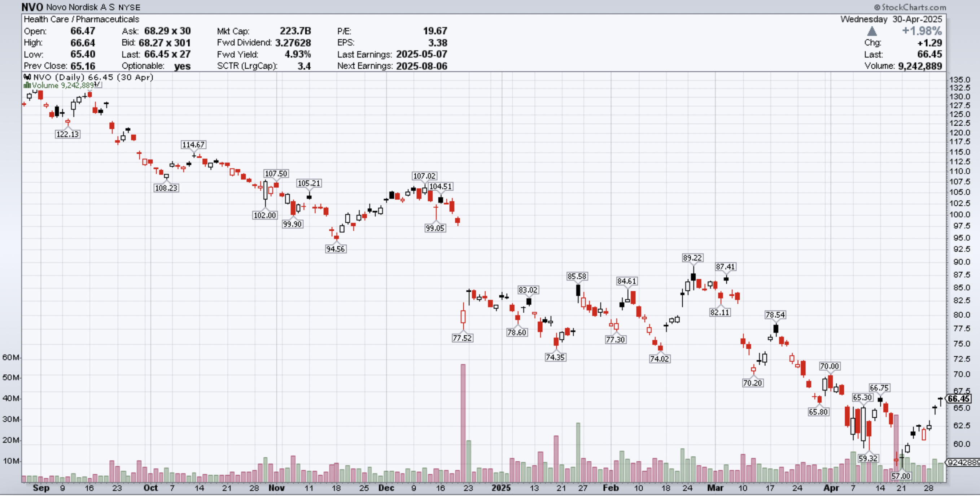
Task: Click the 2025 year label on date axis
Action: pyautogui.click(x=501, y=488)
